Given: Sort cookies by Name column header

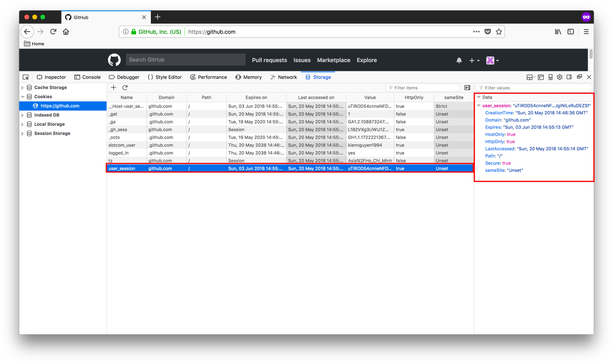Looking at the screenshot, I should [127, 97].
